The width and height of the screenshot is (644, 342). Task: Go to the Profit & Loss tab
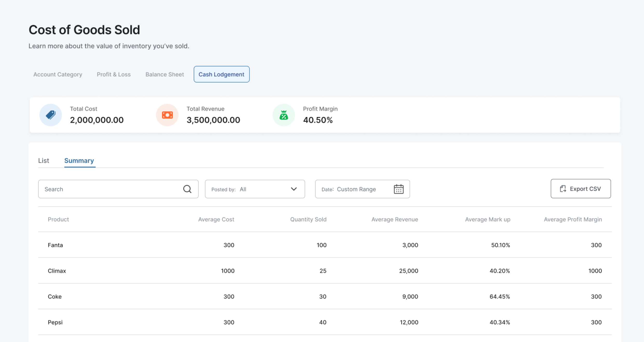(113, 74)
